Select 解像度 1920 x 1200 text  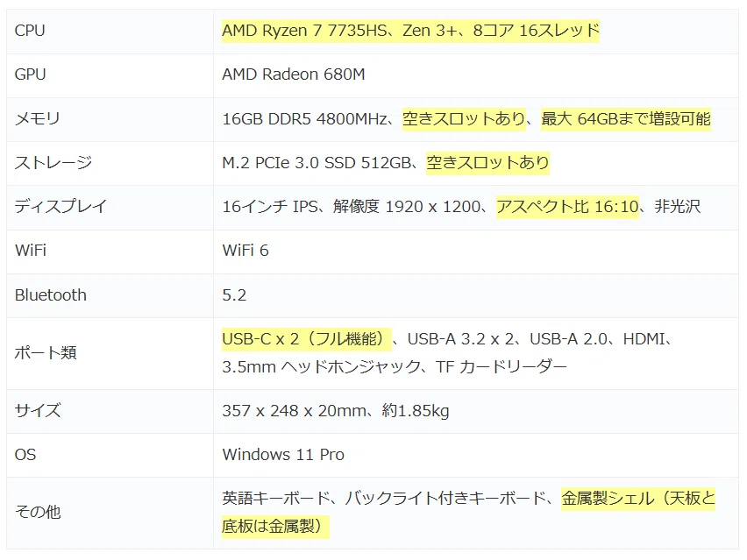coord(406,207)
